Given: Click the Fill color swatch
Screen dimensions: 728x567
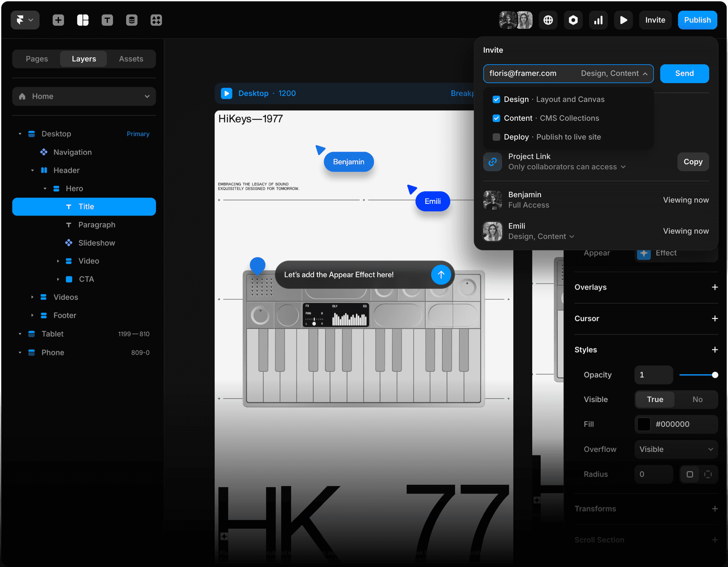Looking at the screenshot, I should (x=644, y=424).
